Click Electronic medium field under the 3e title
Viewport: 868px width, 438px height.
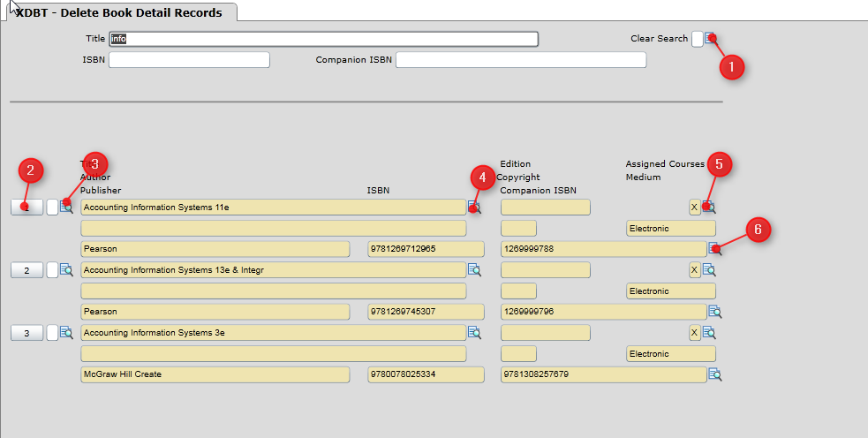671,354
